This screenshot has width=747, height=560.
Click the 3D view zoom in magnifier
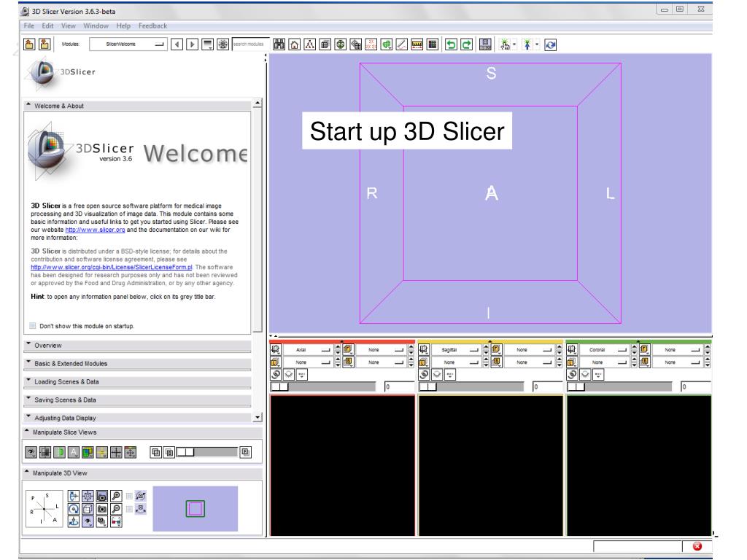pos(116,496)
